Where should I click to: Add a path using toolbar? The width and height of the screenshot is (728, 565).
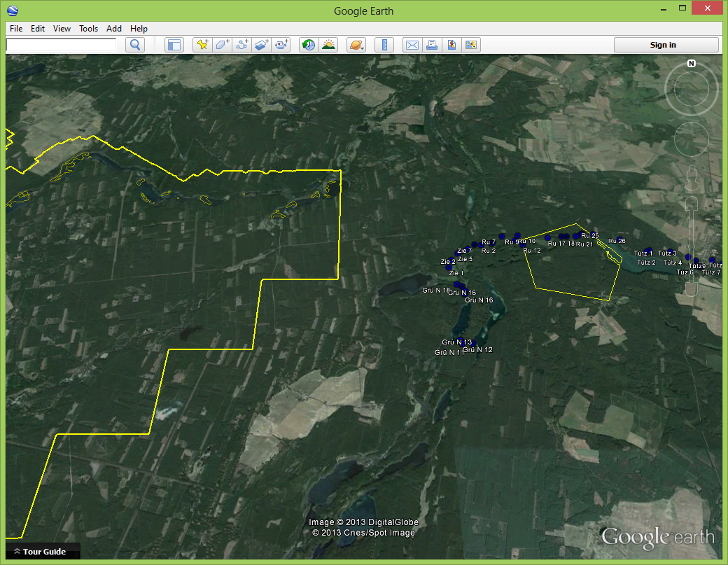pyautogui.click(x=242, y=45)
